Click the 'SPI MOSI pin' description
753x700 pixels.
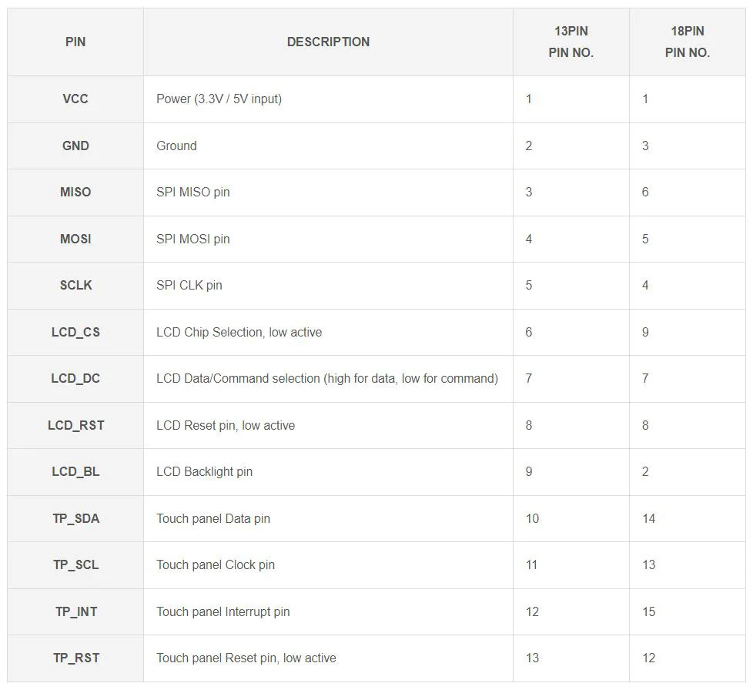[193, 239]
